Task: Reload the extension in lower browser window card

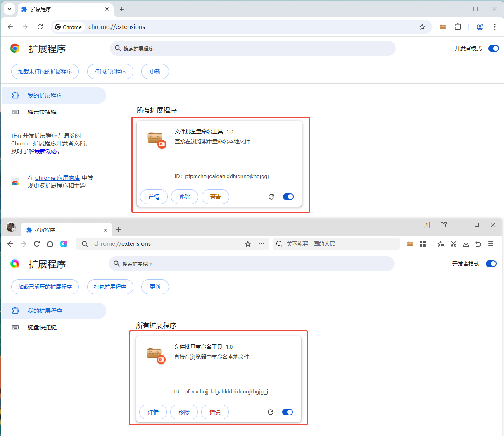Action: [271, 412]
